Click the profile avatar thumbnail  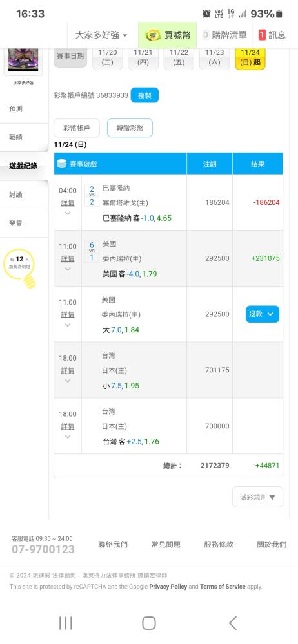[x=23, y=59]
